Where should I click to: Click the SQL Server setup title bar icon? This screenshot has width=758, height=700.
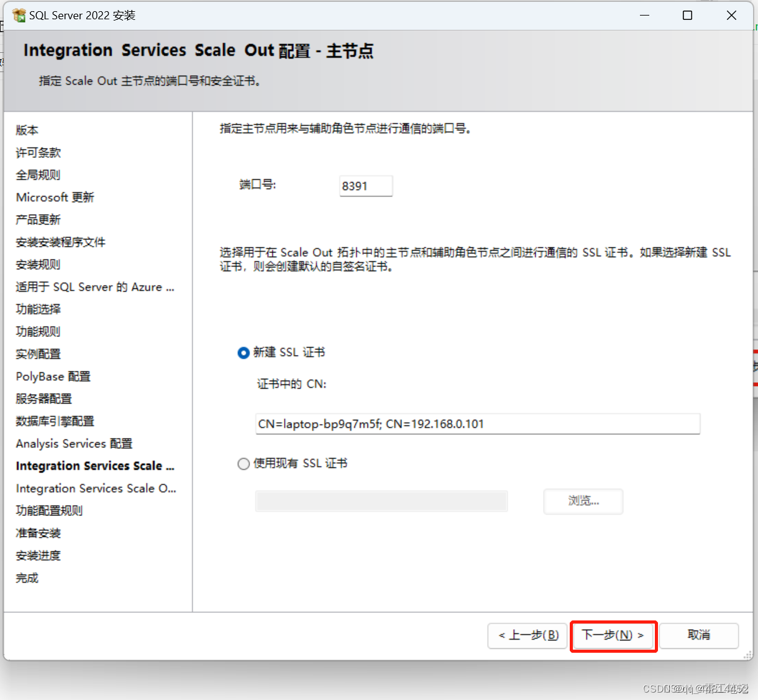pyautogui.click(x=19, y=15)
